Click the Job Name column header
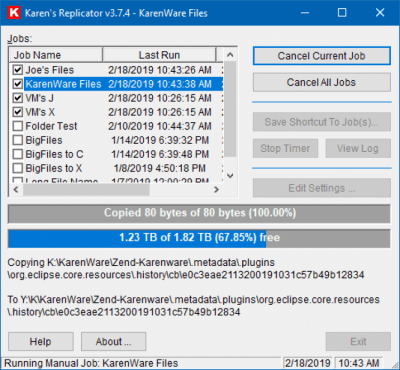 [x=56, y=55]
